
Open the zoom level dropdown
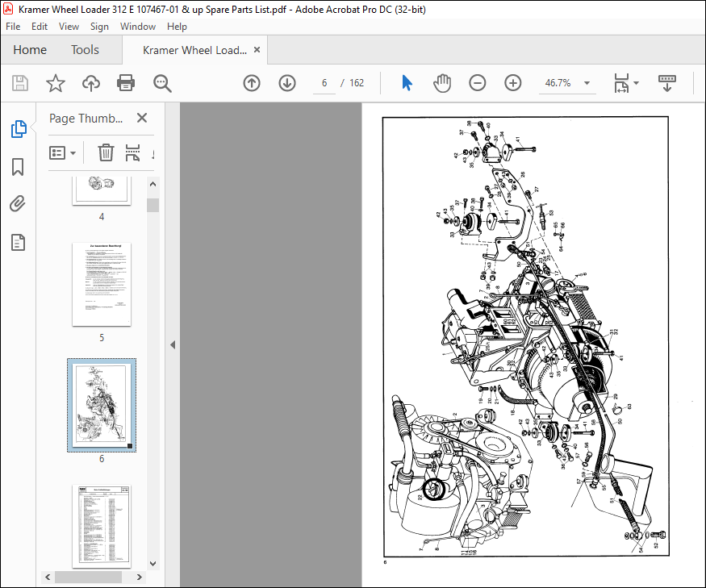(587, 83)
